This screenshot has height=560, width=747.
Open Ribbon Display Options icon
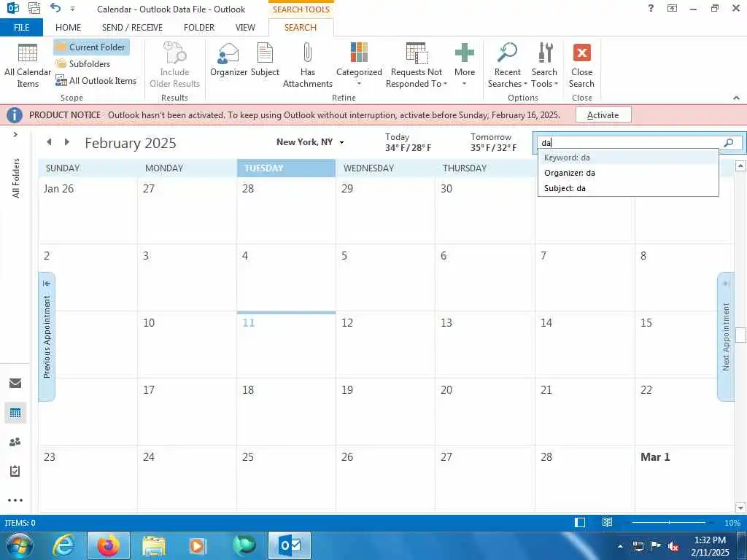click(x=672, y=8)
